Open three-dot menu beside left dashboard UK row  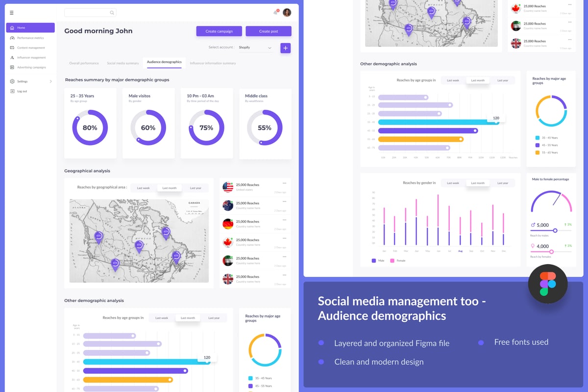coord(284,275)
